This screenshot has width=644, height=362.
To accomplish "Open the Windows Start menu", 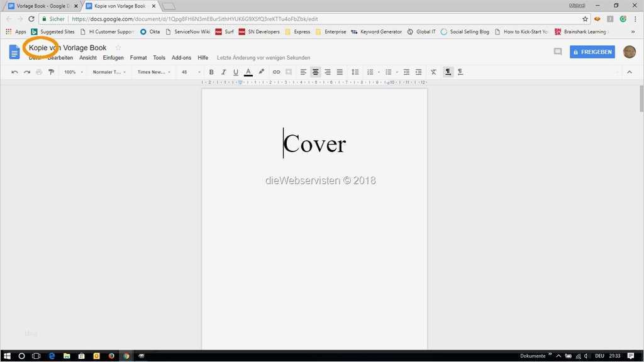I will click(x=7, y=356).
